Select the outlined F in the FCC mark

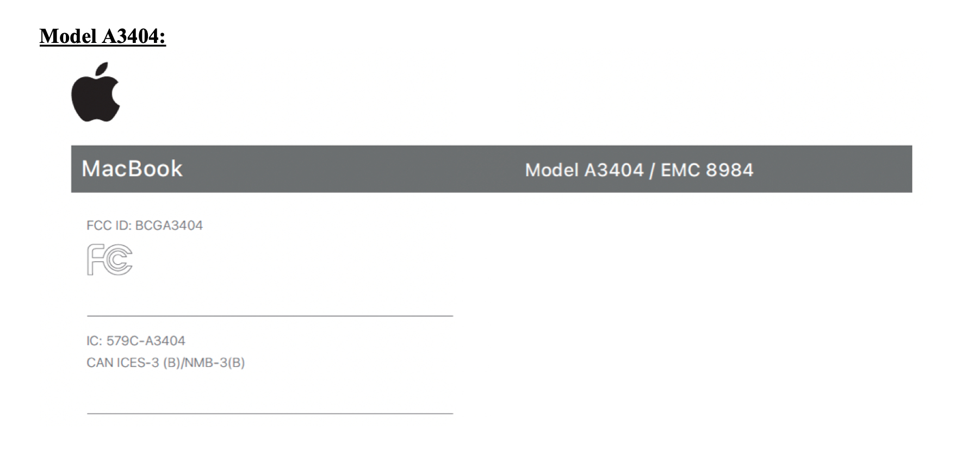[x=95, y=260]
